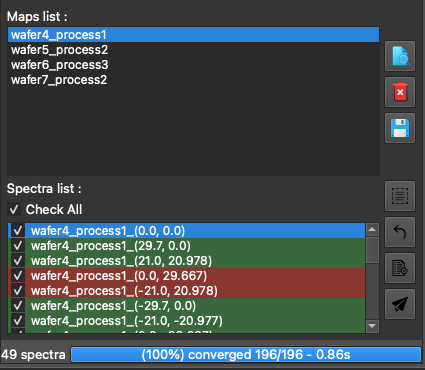Select wafer6_process3 in the Maps list
Image resolution: width=425 pixels, height=370 pixels.
(193, 65)
